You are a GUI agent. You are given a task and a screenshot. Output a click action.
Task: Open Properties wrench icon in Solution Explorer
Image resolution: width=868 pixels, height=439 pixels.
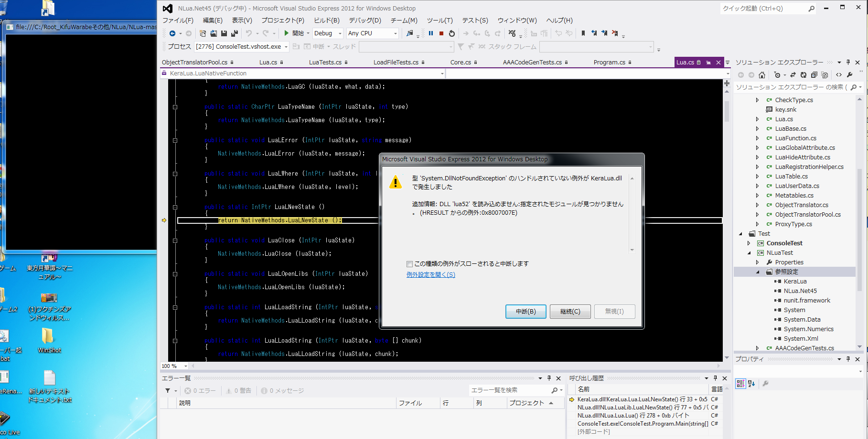[x=849, y=75]
